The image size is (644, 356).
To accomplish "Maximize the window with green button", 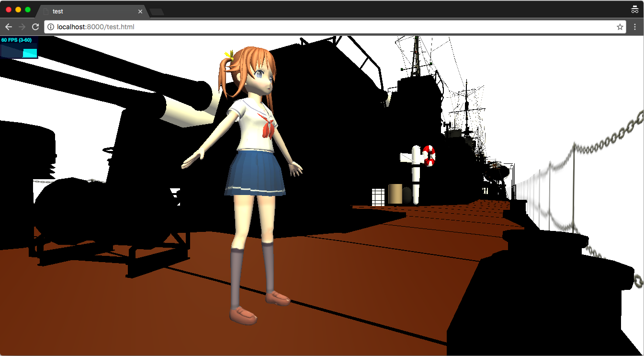I will pyautogui.click(x=28, y=10).
